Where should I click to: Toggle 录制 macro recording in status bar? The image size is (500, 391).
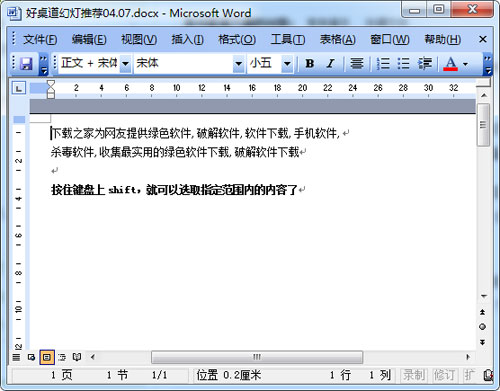click(x=414, y=375)
